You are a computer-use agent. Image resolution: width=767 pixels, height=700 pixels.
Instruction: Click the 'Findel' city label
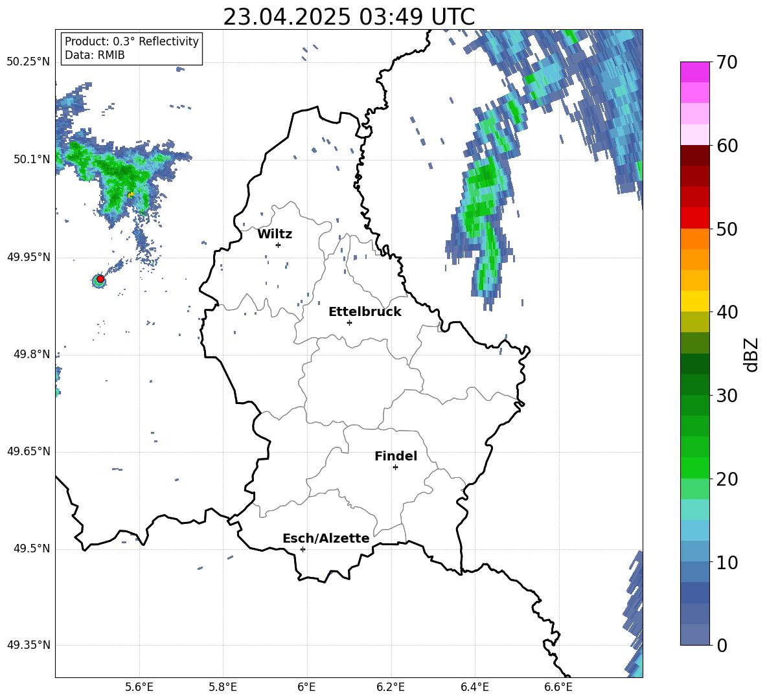click(396, 456)
